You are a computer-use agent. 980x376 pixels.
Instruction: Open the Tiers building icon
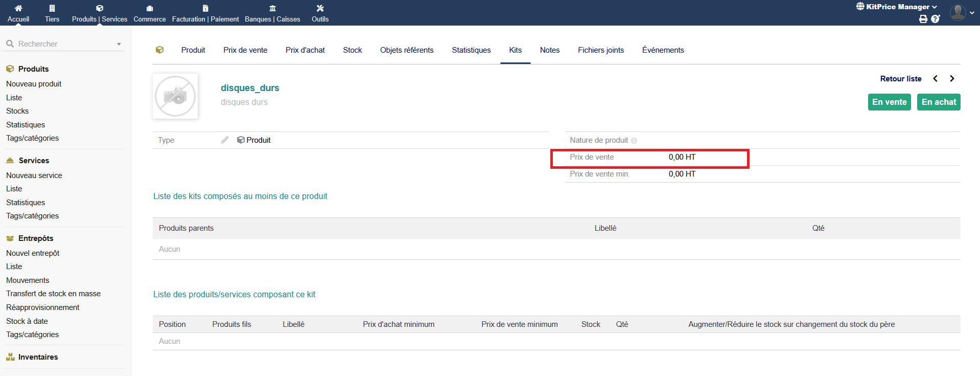tap(52, 8)
